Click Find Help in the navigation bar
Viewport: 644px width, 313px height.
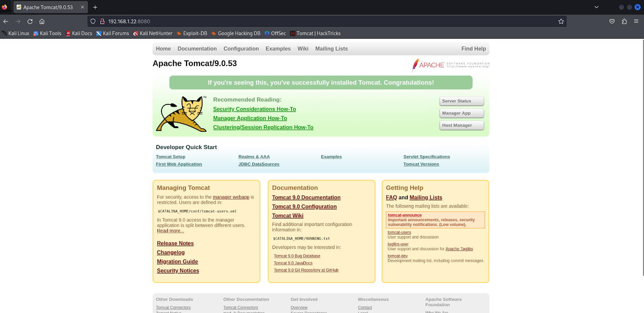[474, 49]
